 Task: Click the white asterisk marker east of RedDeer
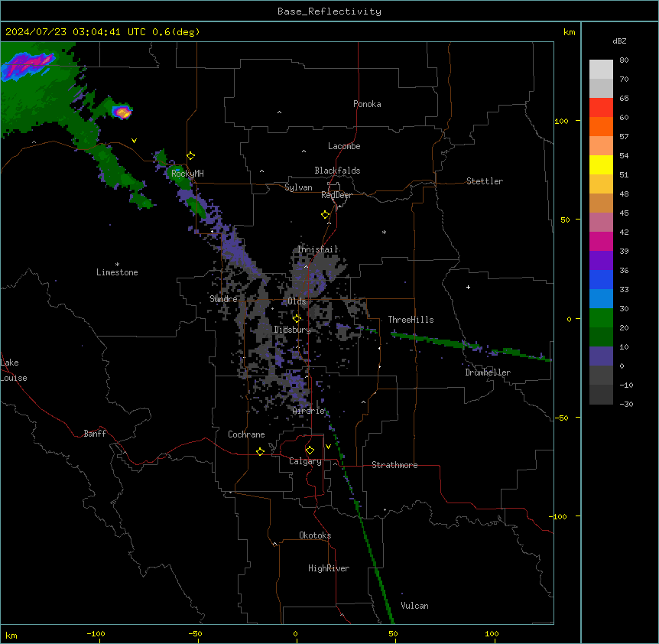tap(384, 232)
